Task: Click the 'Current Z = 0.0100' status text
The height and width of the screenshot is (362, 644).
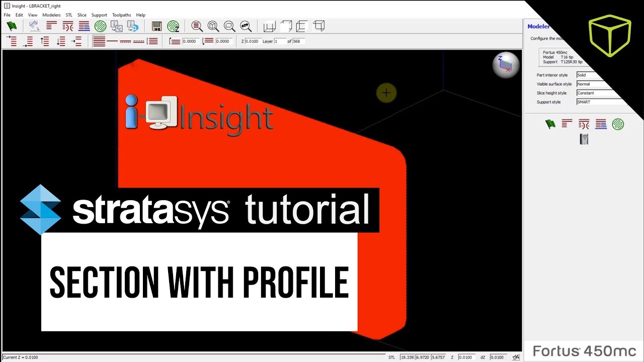Action: tap(21, 357)
